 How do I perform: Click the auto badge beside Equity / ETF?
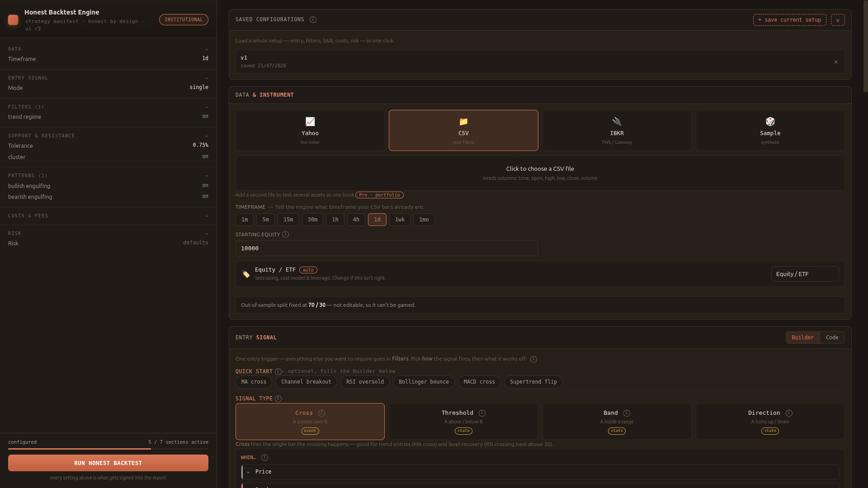pyautogui.click(x=308, y=270)
